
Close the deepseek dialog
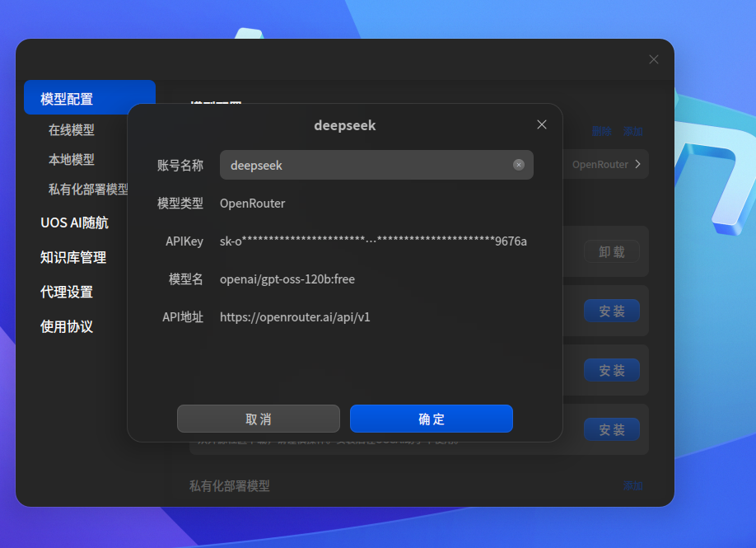(x=542, y=124)
